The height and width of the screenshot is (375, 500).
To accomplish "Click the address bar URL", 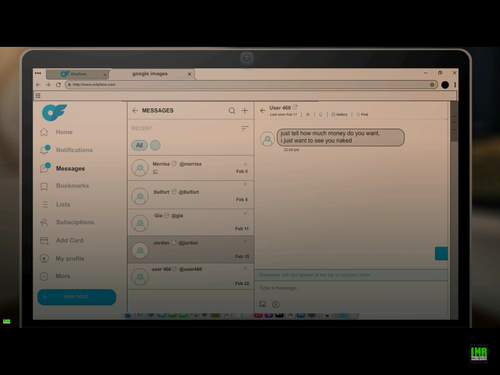I will pos(94,85).
